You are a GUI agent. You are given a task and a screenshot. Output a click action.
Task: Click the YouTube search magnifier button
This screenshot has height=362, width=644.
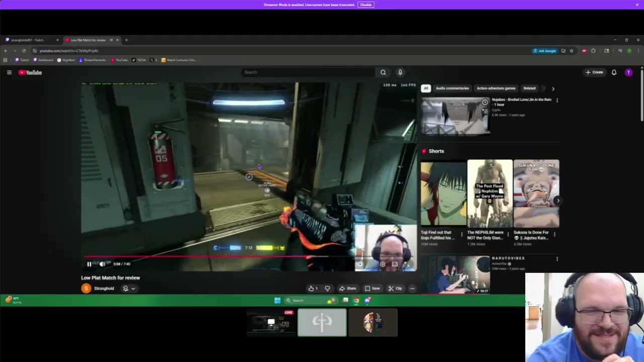383,72
